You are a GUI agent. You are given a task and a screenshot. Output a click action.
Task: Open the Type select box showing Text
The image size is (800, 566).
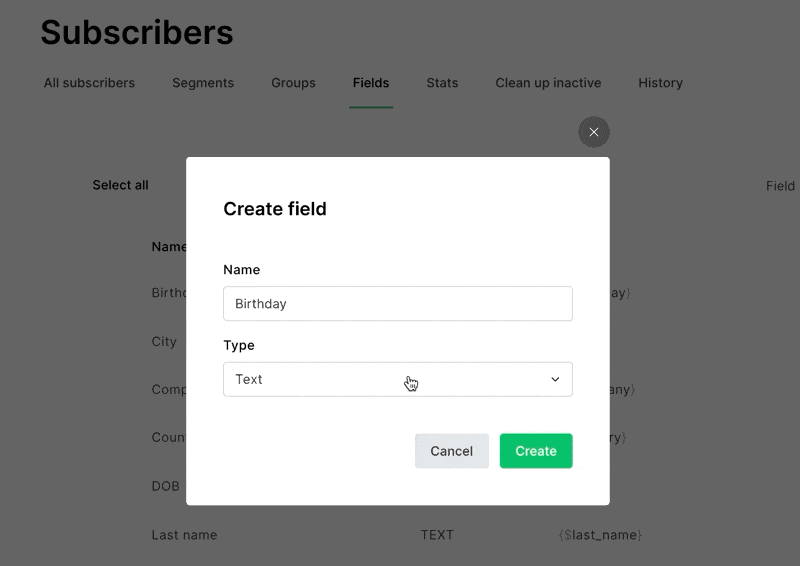click(x=397, y=379)
